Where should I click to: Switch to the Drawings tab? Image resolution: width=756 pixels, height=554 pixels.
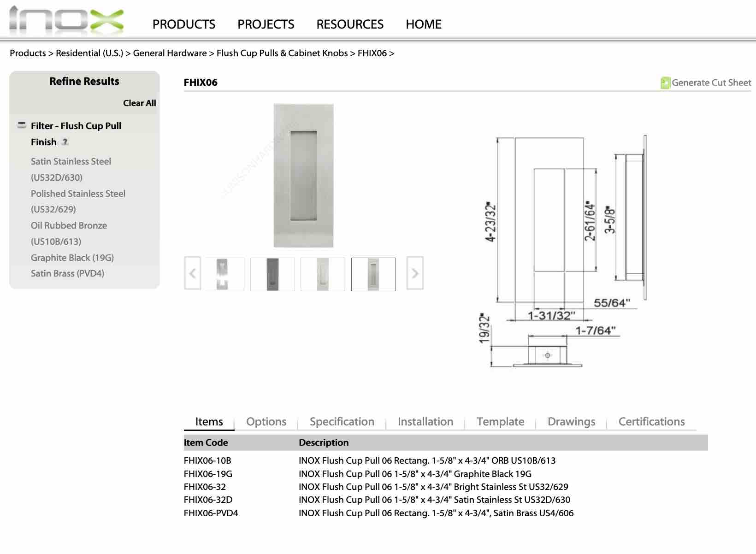click(571, 422)
